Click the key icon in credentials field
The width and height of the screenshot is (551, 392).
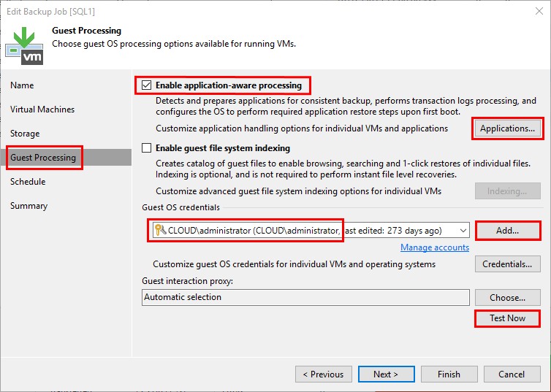tap(161, 231)
